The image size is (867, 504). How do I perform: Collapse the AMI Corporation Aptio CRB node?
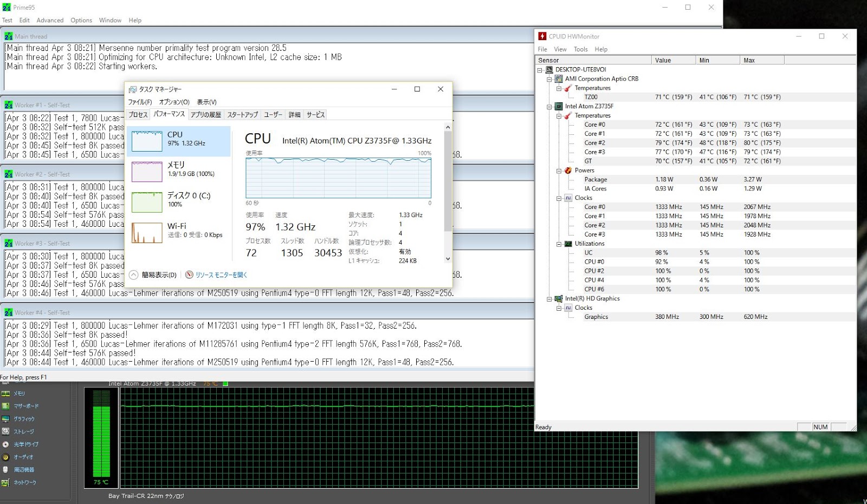(x=549, y=79)
